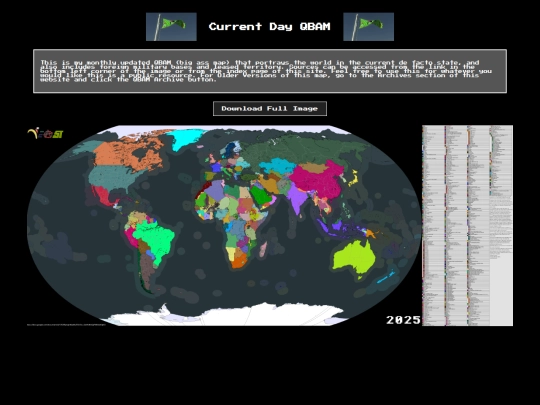Click the green flag image left of the title

(x=171, y=27)
